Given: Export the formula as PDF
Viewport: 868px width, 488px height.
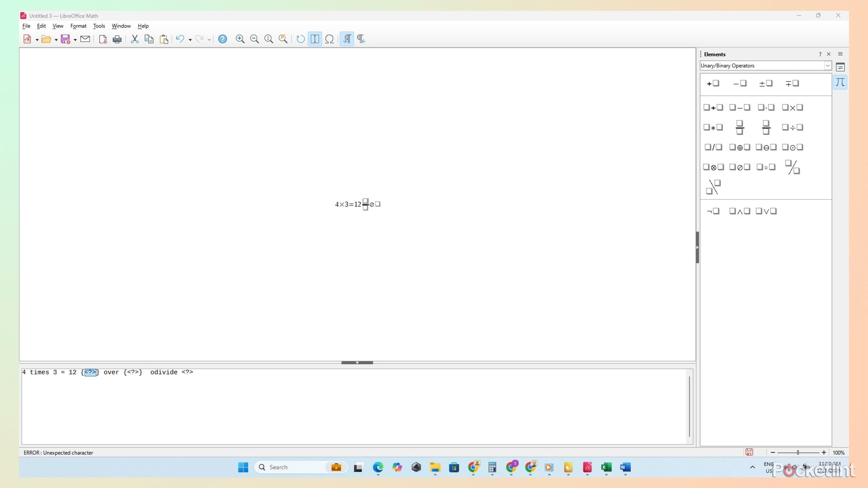Looking at the screenshot, I should [102, 39].
